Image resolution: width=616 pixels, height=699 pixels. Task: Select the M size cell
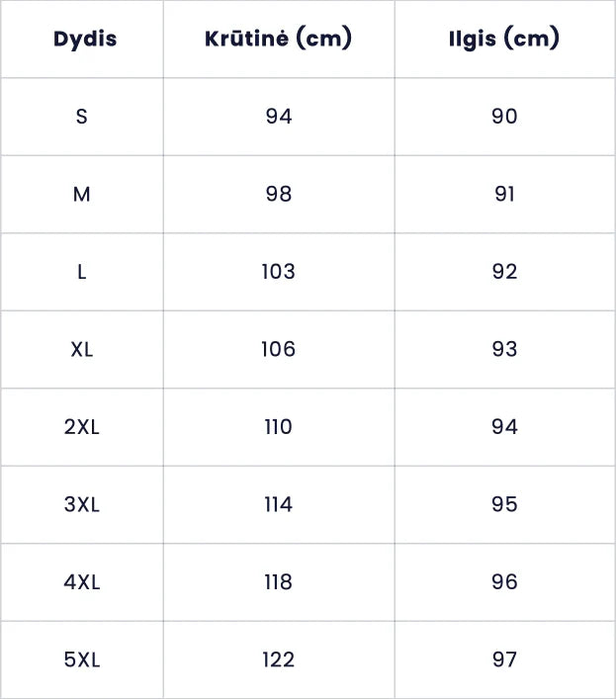coord(82,195)
